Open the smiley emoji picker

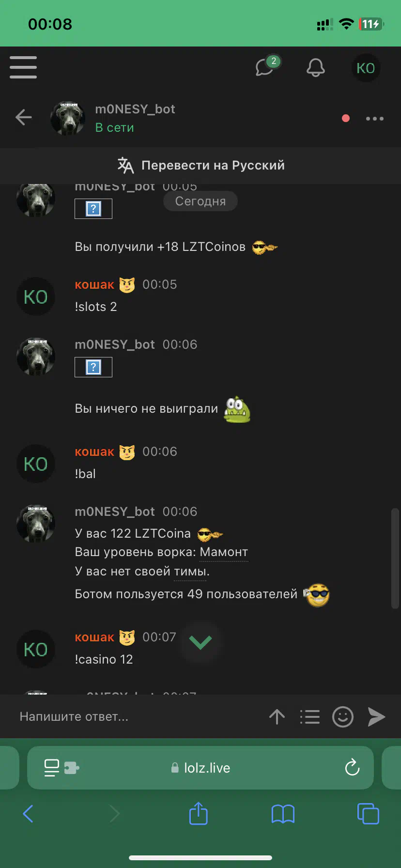coord(343,716)
